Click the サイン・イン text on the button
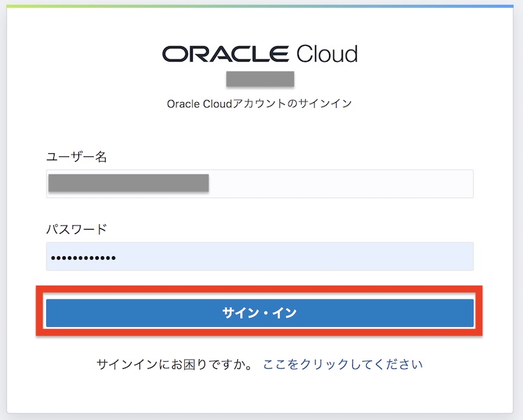The width and height of the screenshot is (523, 420). [260, 313]
